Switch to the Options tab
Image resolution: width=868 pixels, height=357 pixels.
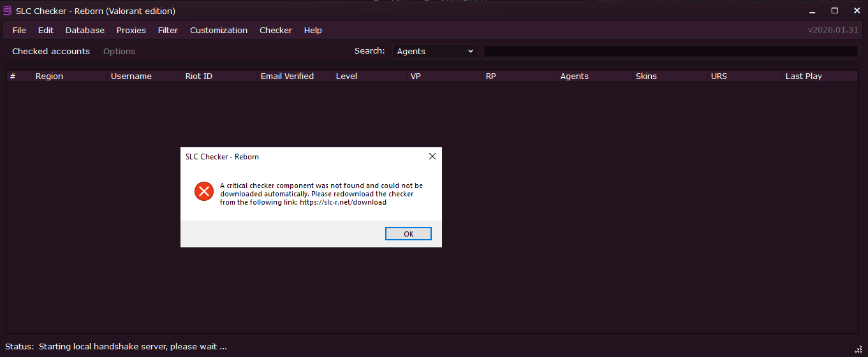pos(119,51)
